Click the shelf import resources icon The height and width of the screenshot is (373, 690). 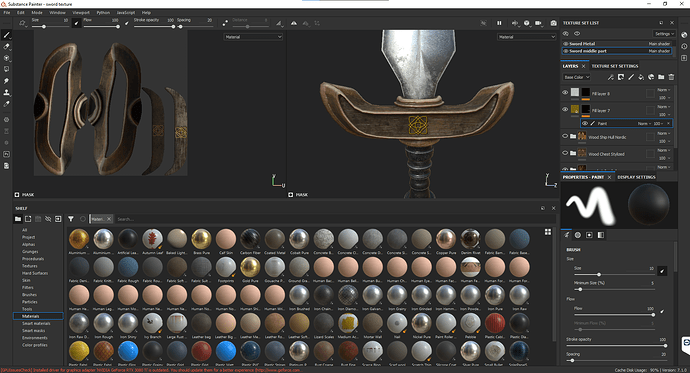[x=58, y=219]
